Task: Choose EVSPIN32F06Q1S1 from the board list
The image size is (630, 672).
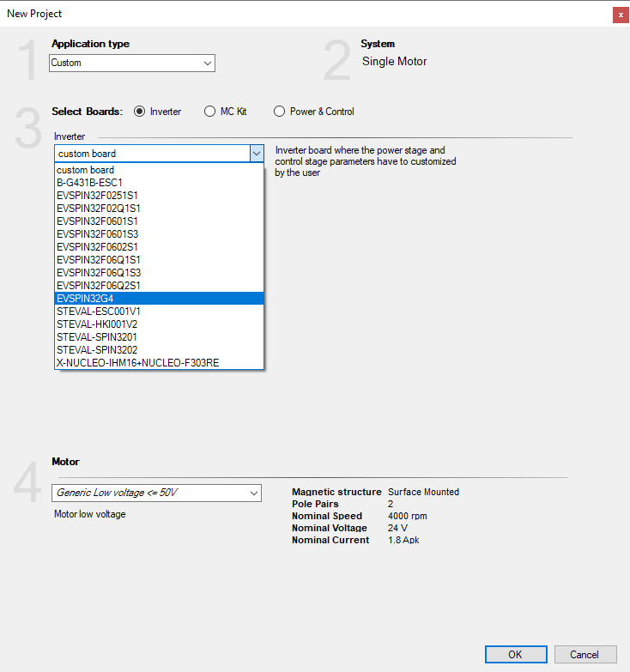Action: (159, 260)
